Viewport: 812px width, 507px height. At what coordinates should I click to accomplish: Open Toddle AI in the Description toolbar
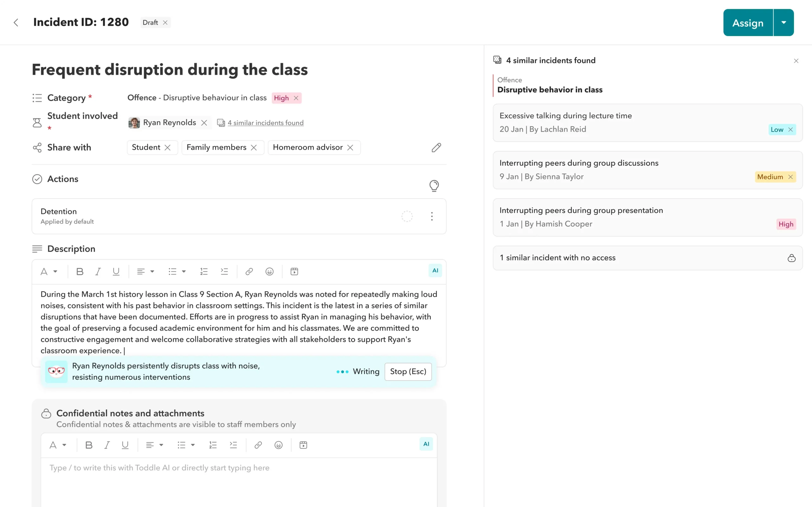435,271
